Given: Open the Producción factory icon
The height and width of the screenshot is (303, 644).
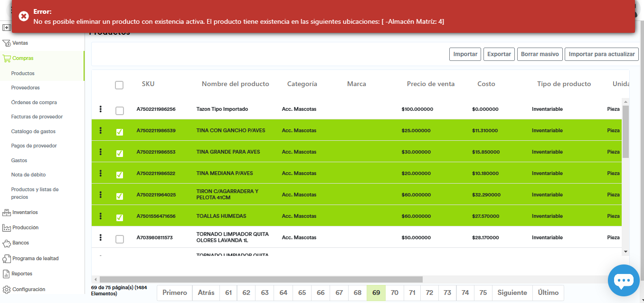Looking at the screenshot, I should [x=7, y=228].
